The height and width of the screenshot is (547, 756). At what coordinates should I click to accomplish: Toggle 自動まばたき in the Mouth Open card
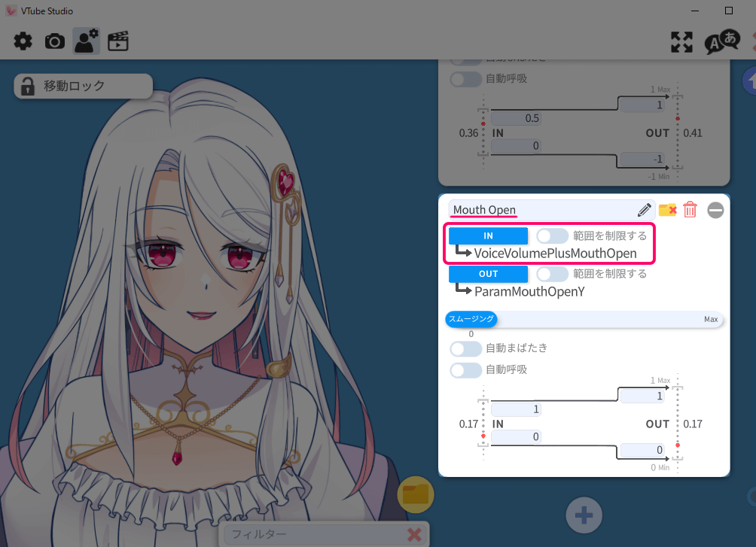[466, 348]
